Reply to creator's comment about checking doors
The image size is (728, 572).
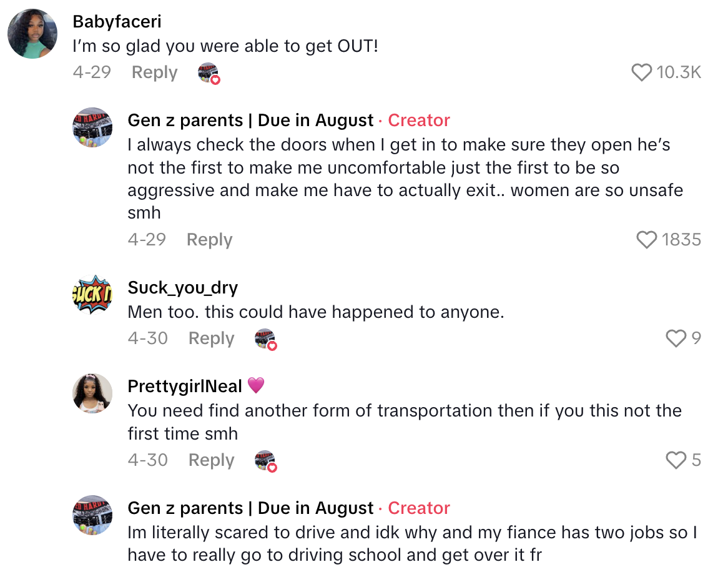(x=209, y=240)
